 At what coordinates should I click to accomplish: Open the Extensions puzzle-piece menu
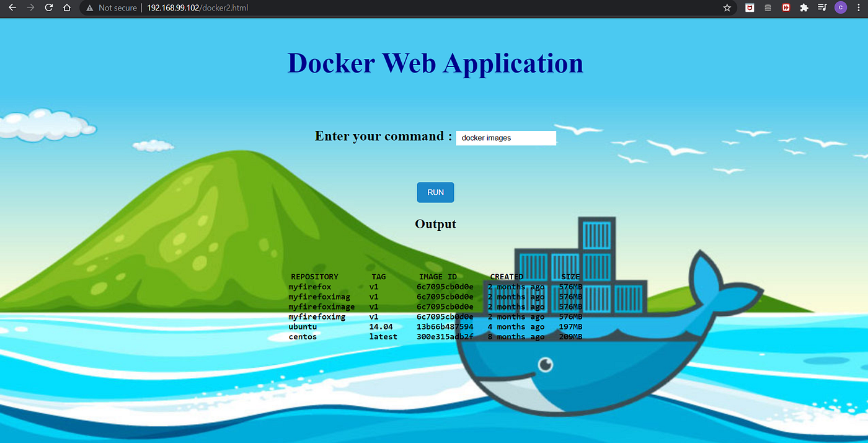click(x=804, y=8)
